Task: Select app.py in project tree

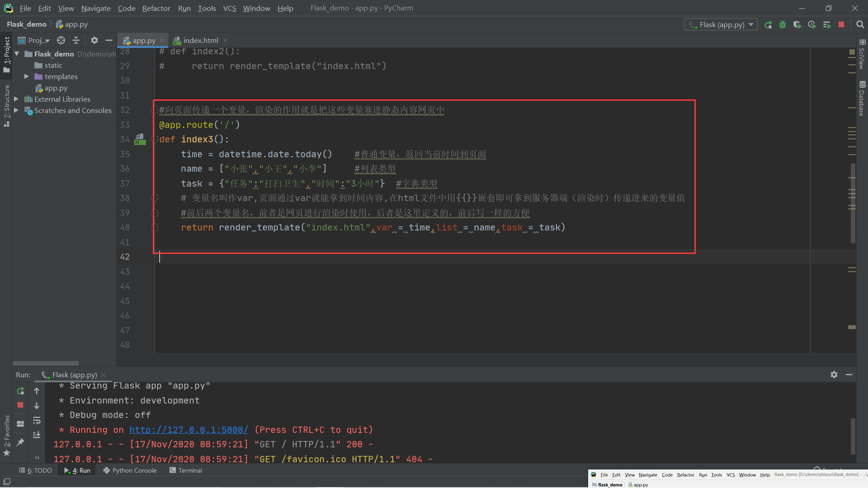Action: point(56,88)
